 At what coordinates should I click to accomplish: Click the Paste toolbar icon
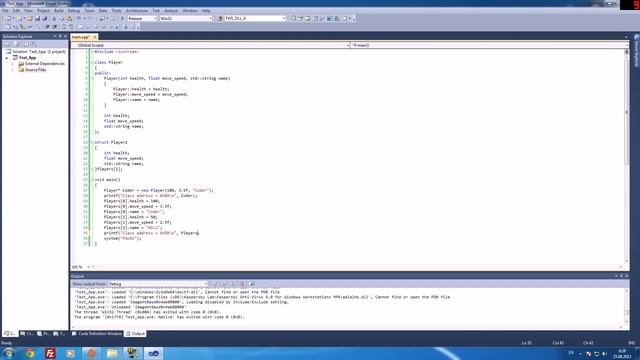[69, 18]
